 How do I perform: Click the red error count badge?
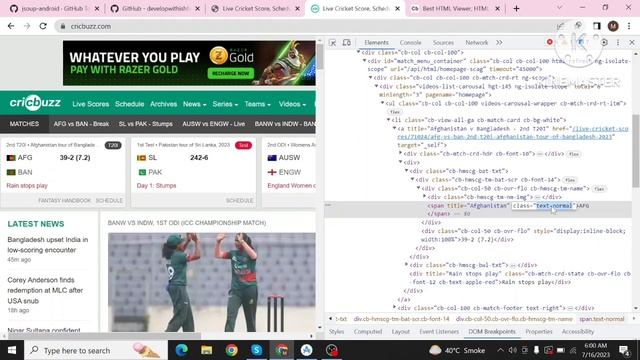pyautogui.click(x=550, y=42)
